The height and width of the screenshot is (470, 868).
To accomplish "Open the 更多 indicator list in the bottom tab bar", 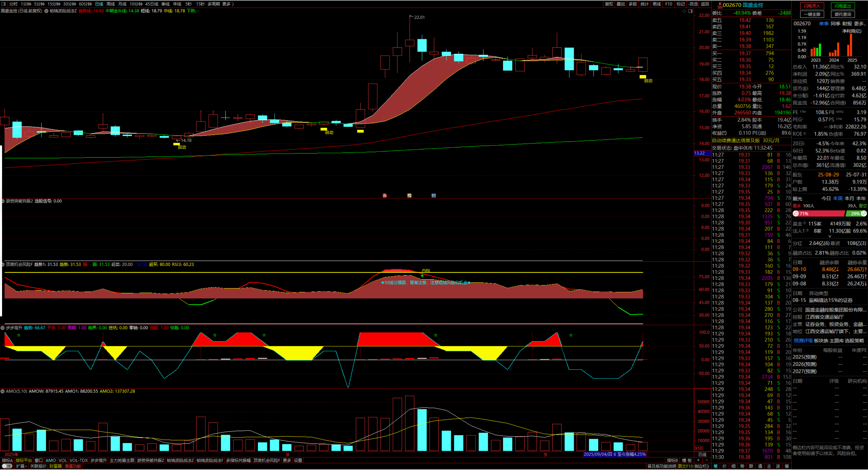I will tap(287, 461).
